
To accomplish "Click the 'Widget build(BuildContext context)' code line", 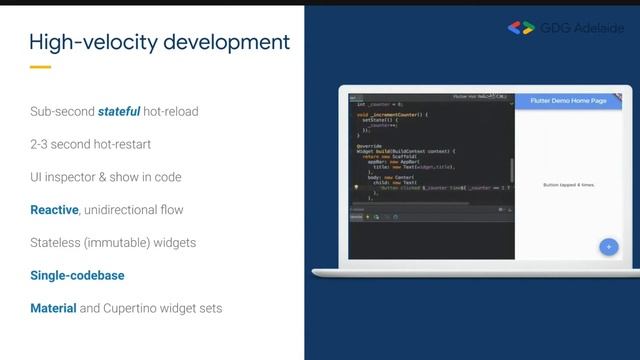I will pyautogui.click(x=406, y=151).
